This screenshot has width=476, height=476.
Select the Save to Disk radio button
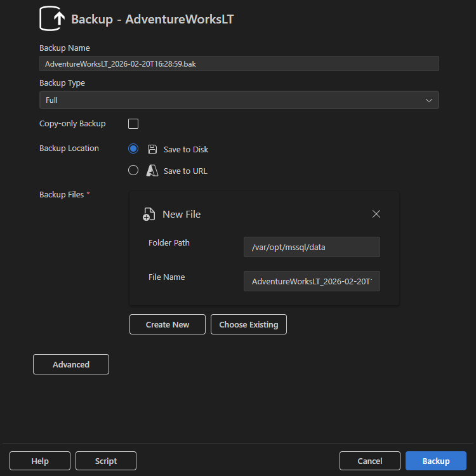(x=133, y=149)
